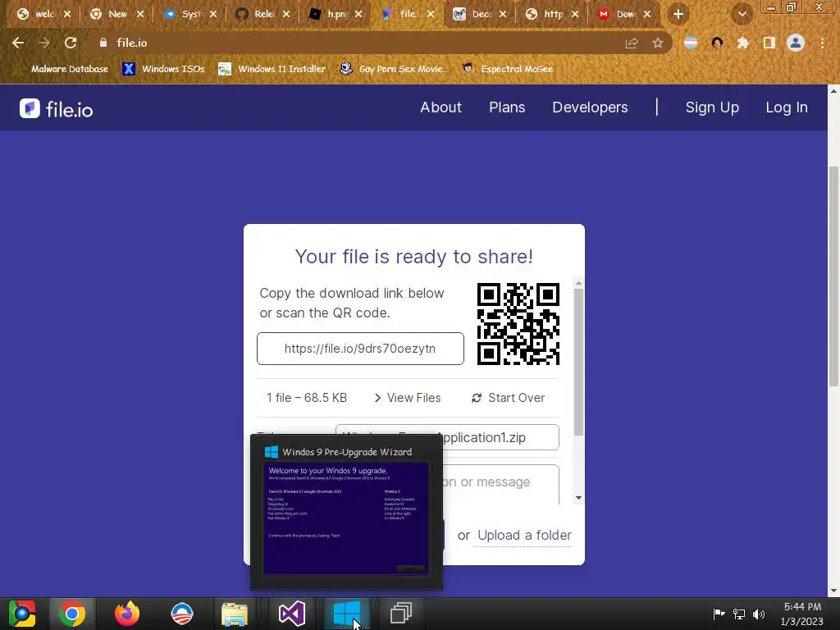
Task: Click the share panel scroll down arrow
Action: click(x=578, y=498)
